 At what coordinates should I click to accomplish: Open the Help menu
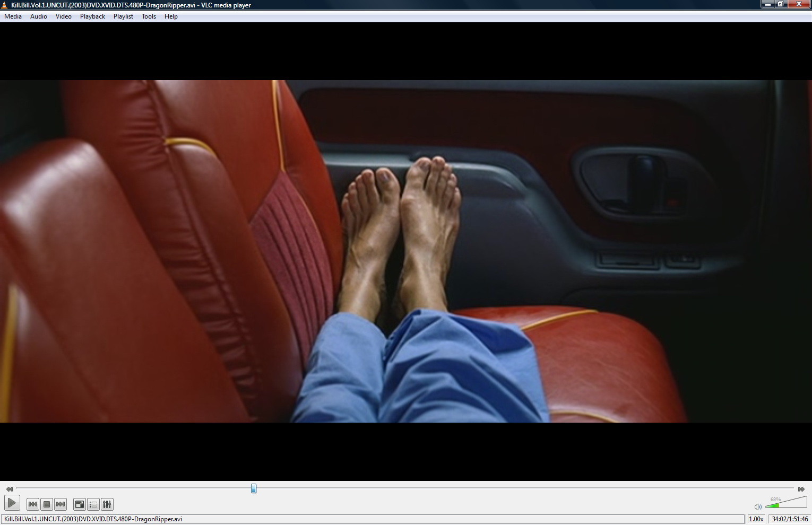pyautogui.click(x=171, y=16)
